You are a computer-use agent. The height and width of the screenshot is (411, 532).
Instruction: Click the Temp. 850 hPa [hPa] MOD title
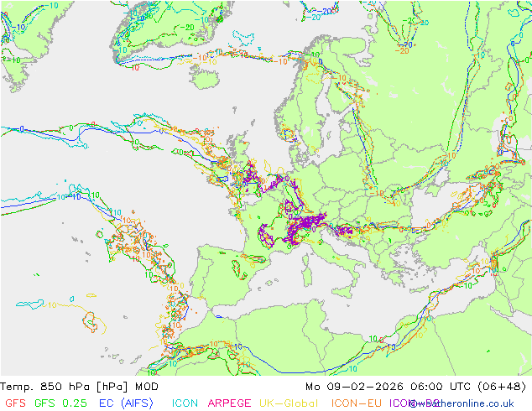pyautogui.click(x=79, y=387)
